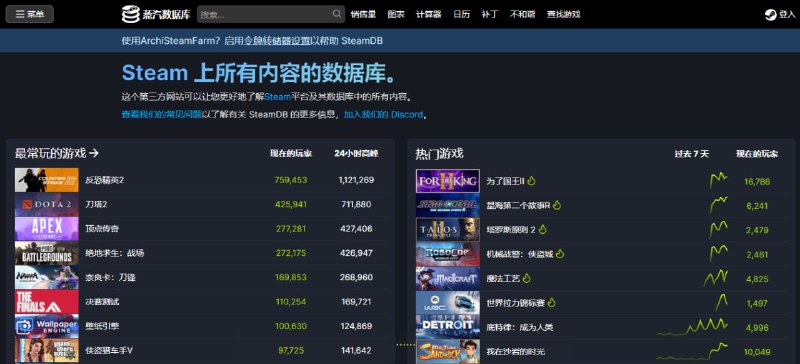The width and height of the screenshot is (800, 364).
Task: Open the 菜单 hamburger menu button
Action: [30, 14]
